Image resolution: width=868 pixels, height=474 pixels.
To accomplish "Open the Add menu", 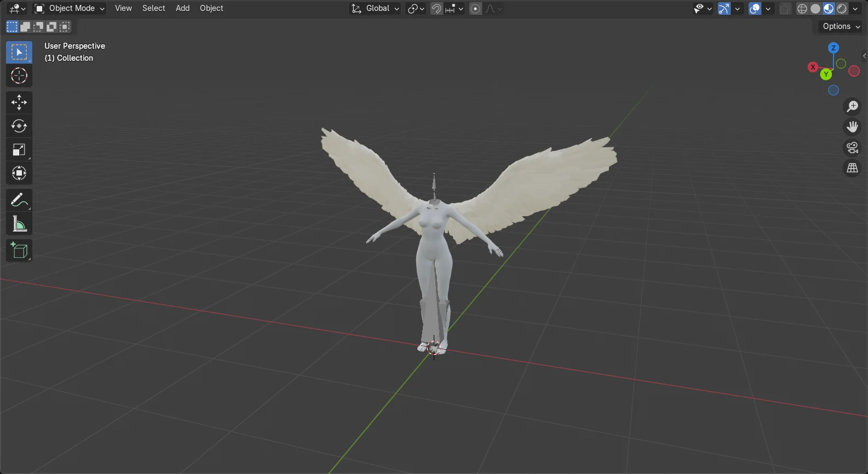I will (x=182, y=8).
